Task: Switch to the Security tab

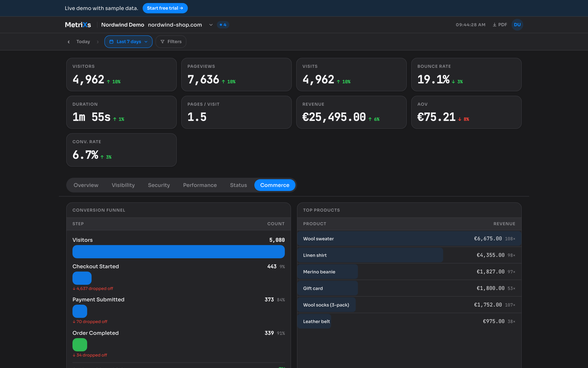Action: [159, 185]
